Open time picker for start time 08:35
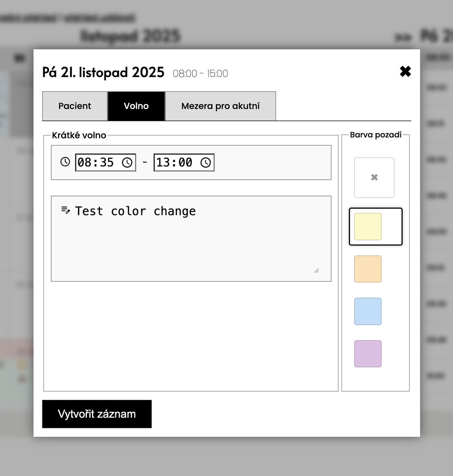Image resolution: width=453 pixels, height=476 pixels. click(x=127, y=163)
